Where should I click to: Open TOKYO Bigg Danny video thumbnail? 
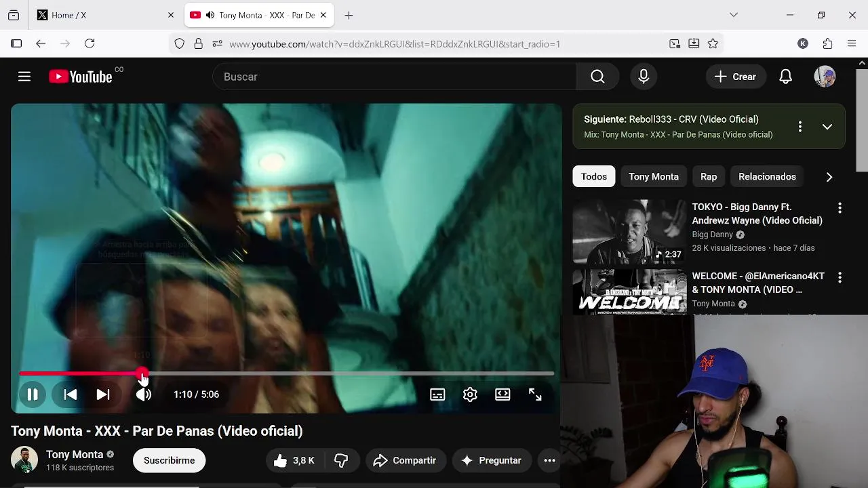(629, 231)
